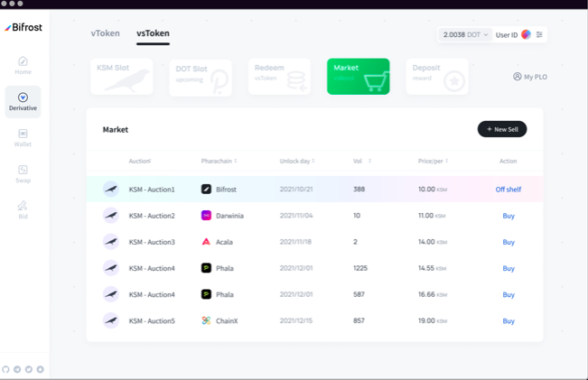
Task: Click the volume value 1225
Action: 360,268
